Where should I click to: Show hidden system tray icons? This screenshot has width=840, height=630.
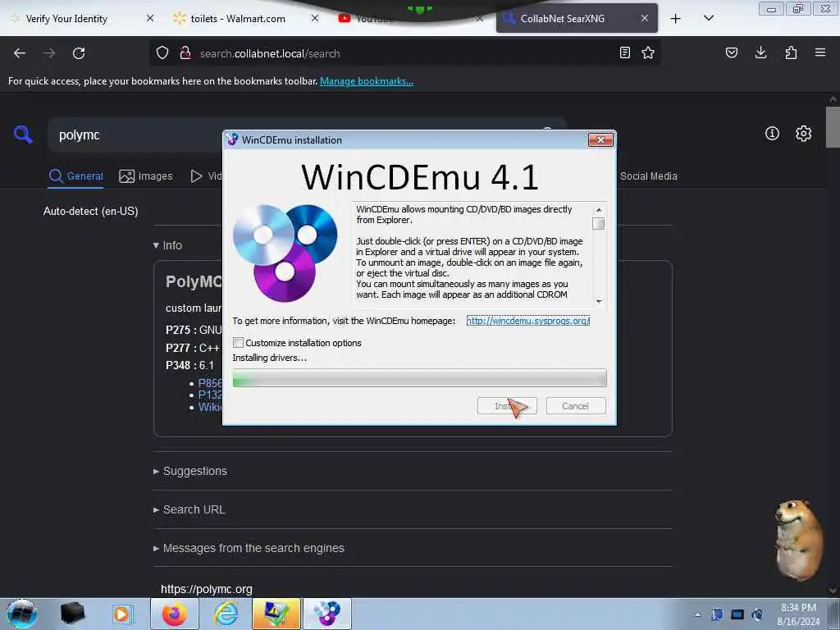697,614
